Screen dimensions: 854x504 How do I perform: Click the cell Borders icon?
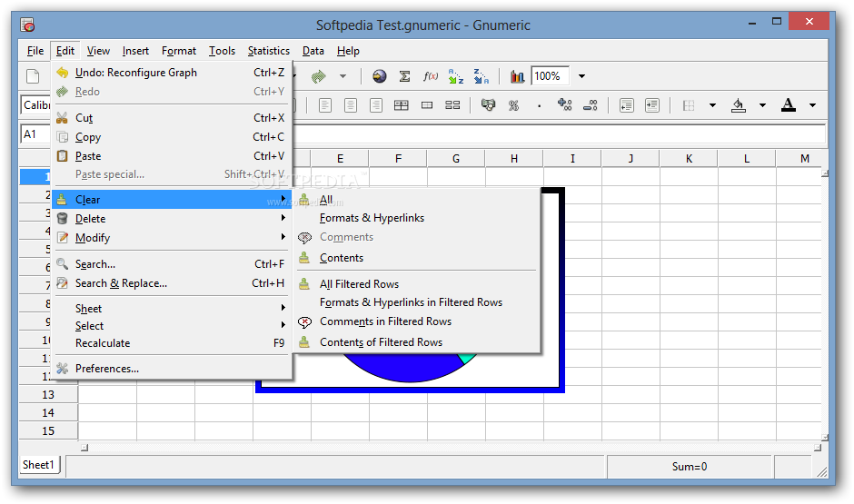point(689,105)
